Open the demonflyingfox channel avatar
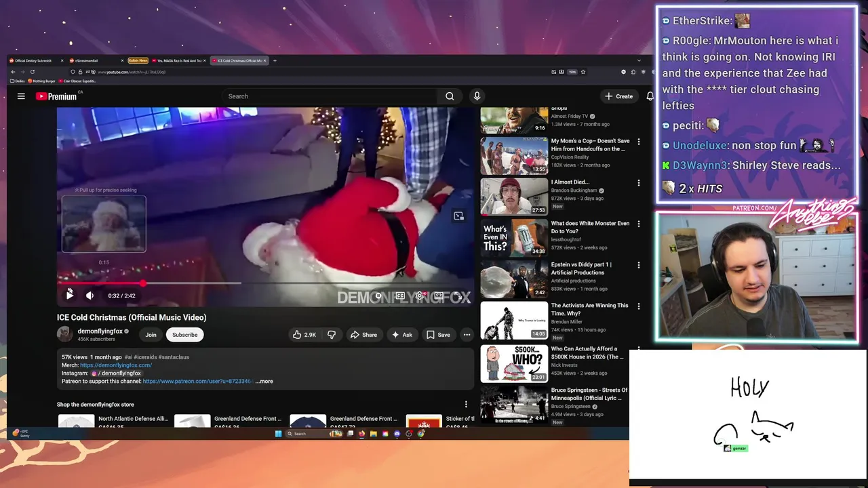The width and height of the screenshot is (868, 488). 64,334
